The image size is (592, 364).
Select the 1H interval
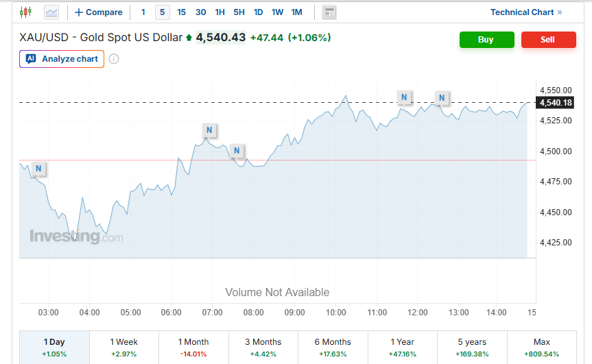pos(220,12)
